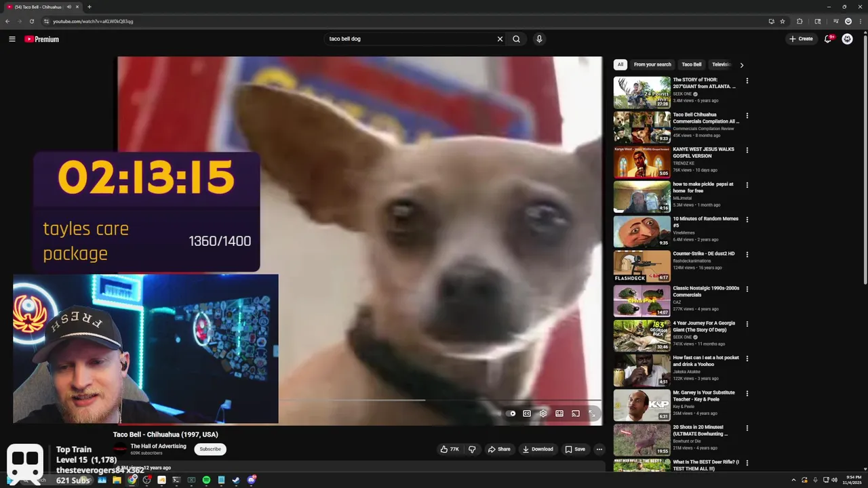868x488 pixels.
Task: Bookmark this page with star icon
Action: coord(783,21)
